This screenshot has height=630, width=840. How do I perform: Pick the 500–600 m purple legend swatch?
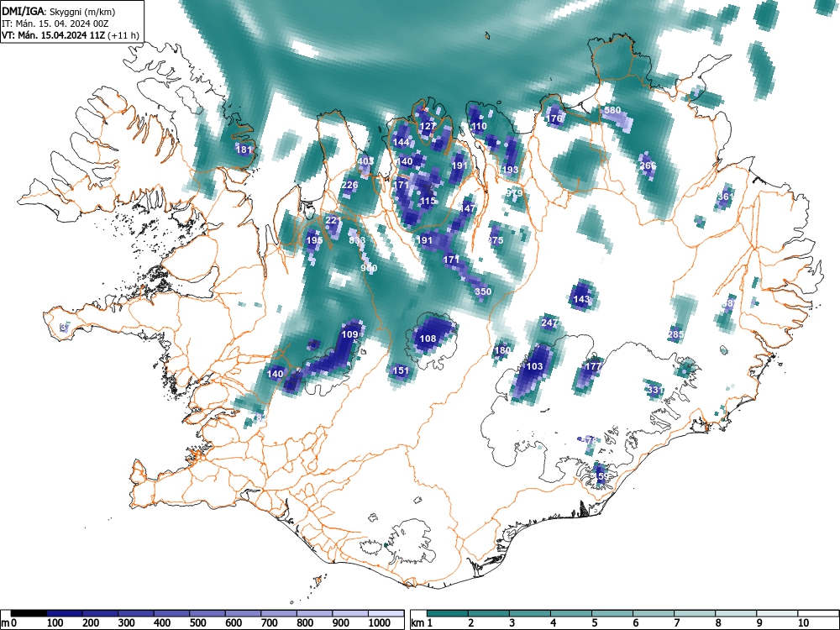207,613
